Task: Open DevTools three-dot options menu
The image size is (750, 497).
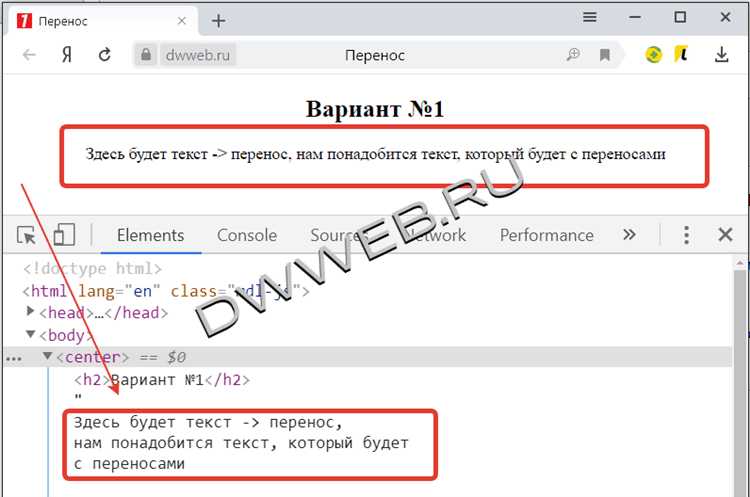Action: click(x=686, y=235)
